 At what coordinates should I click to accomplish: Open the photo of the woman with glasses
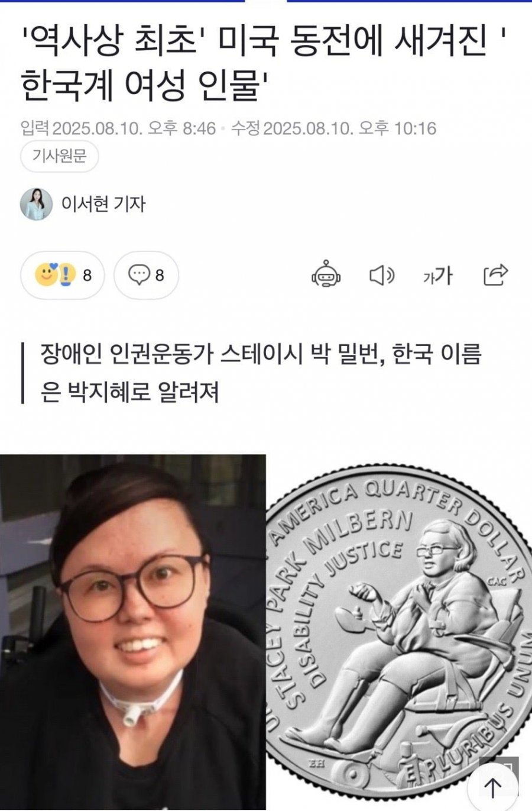[132, 632]
